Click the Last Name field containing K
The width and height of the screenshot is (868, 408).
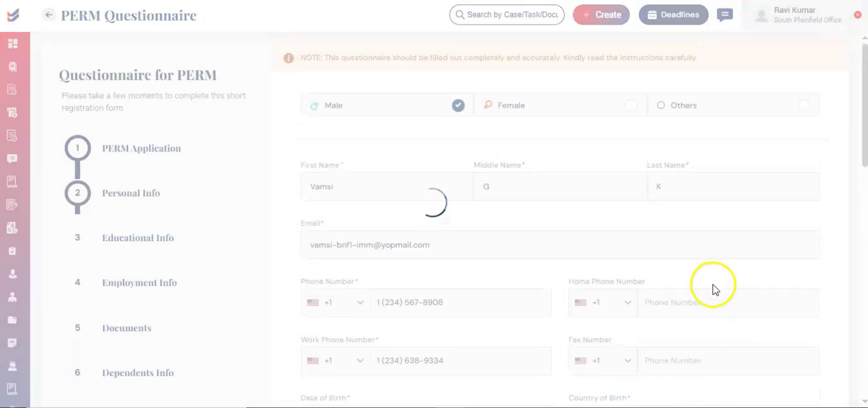click(733, 186)
